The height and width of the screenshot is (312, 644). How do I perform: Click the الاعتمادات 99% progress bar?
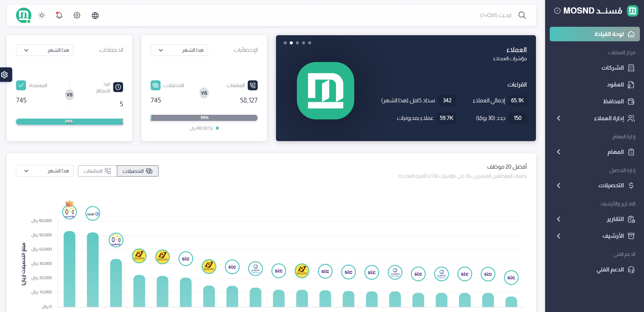pyautogui.click(x=70, y=122)
